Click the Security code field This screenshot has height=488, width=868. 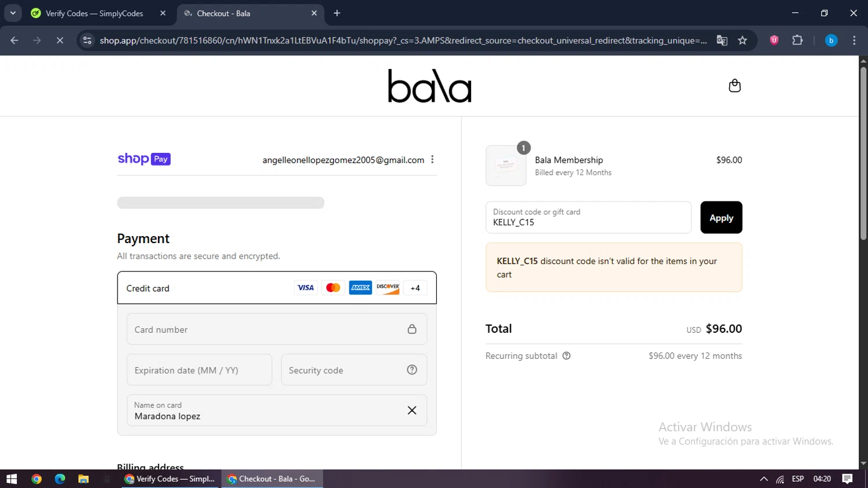click(354, 370)
